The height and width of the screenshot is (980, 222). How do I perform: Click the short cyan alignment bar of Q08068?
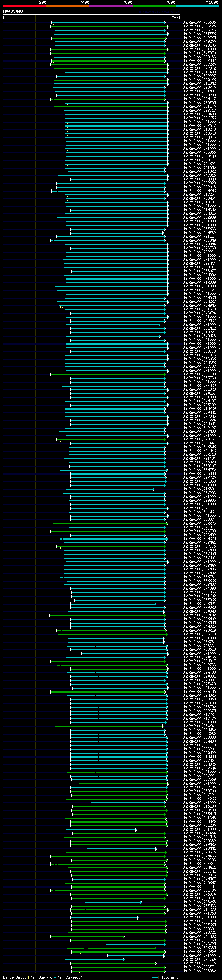113,902
